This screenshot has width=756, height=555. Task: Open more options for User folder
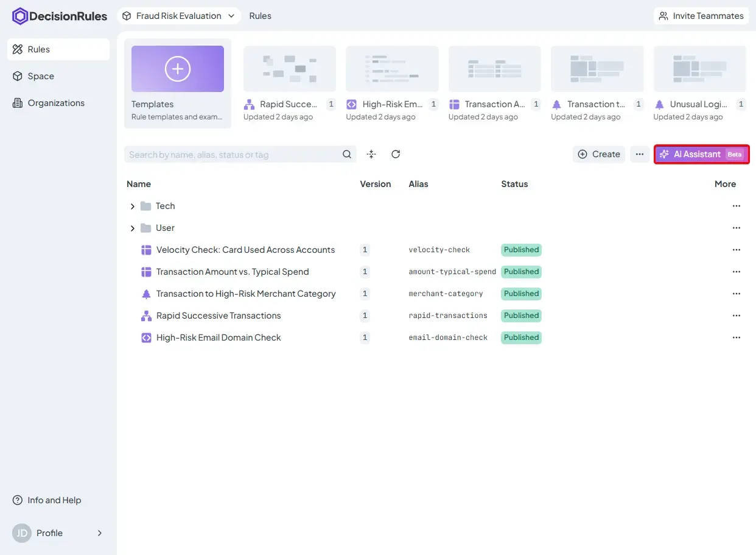[737, 228]
